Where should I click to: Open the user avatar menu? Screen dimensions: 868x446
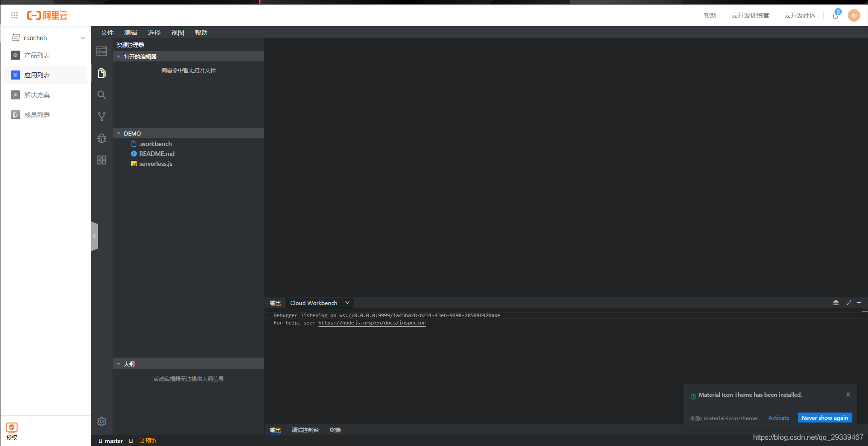click(854, 15)
